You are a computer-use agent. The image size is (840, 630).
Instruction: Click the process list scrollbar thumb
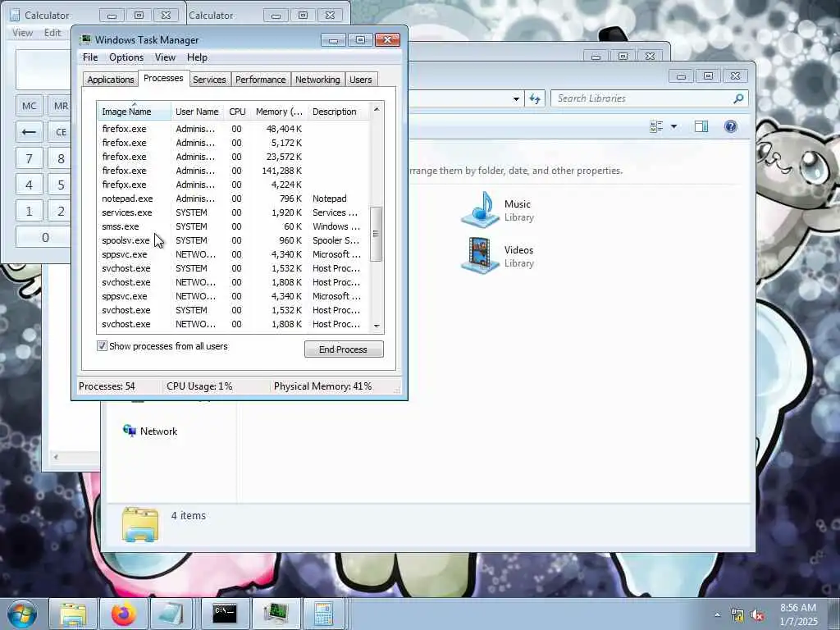tap(376, 234)
